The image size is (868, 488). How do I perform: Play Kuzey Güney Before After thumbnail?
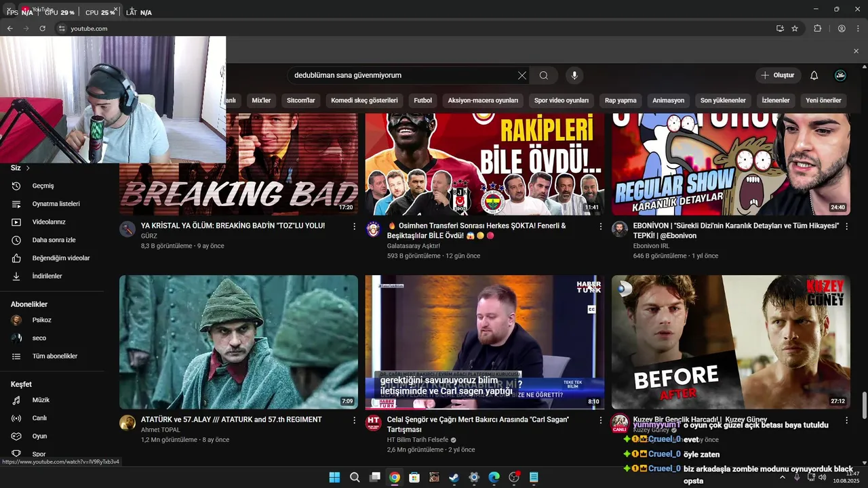(x=731, y=342)
